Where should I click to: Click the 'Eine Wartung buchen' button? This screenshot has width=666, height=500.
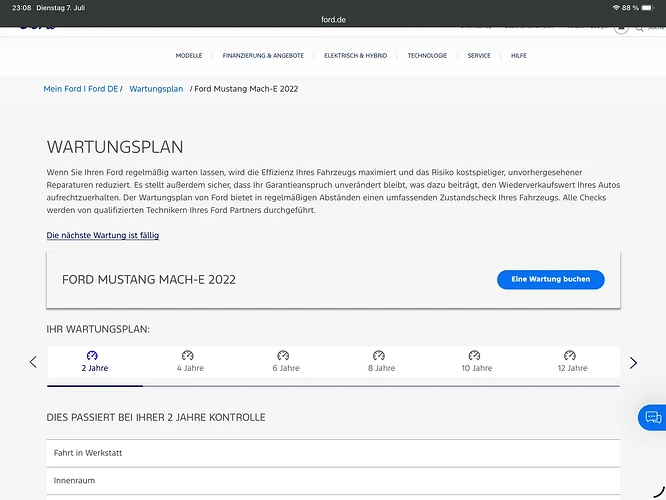coord(550,280)
